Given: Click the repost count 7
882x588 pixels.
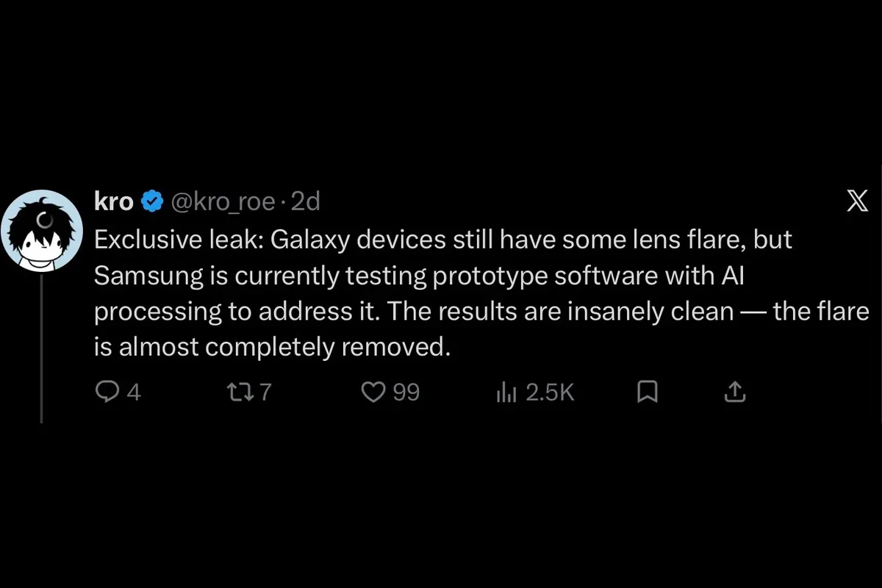Looking at the screenshot, I should click(x=265, y=392).
